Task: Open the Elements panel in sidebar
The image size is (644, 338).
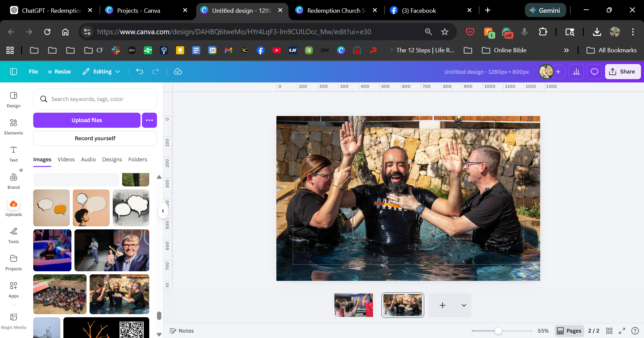Action: pyautogui.click(x=13, y=127)
